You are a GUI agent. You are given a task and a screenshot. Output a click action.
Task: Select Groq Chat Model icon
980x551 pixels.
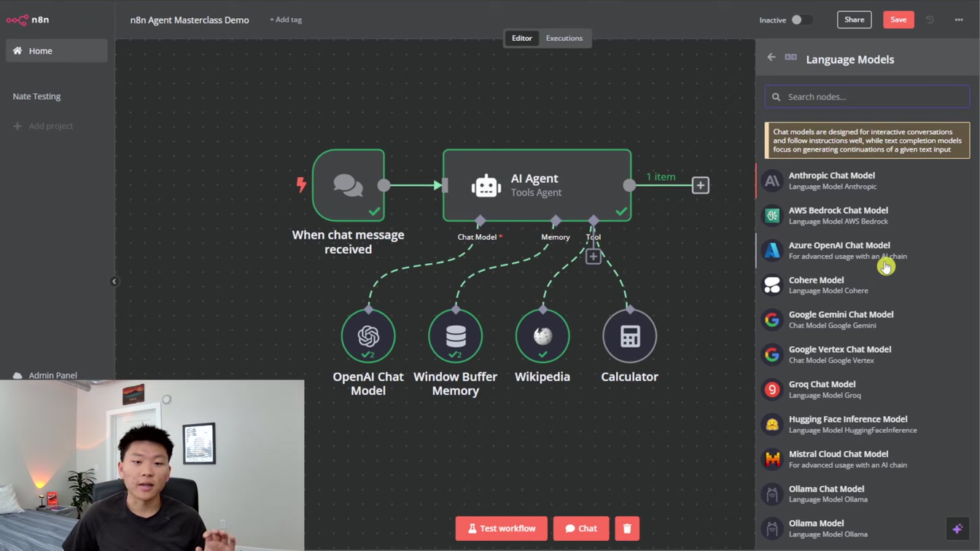(x=772, y=390)
